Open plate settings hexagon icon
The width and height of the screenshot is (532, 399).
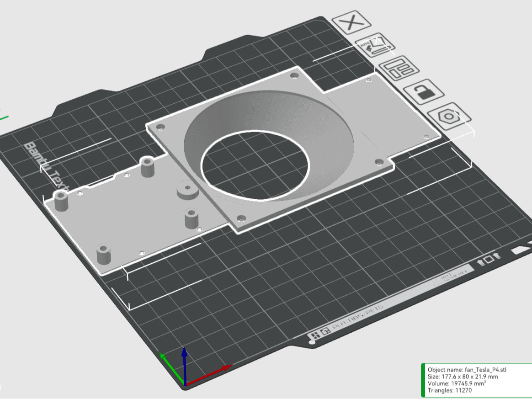[449, 117]
